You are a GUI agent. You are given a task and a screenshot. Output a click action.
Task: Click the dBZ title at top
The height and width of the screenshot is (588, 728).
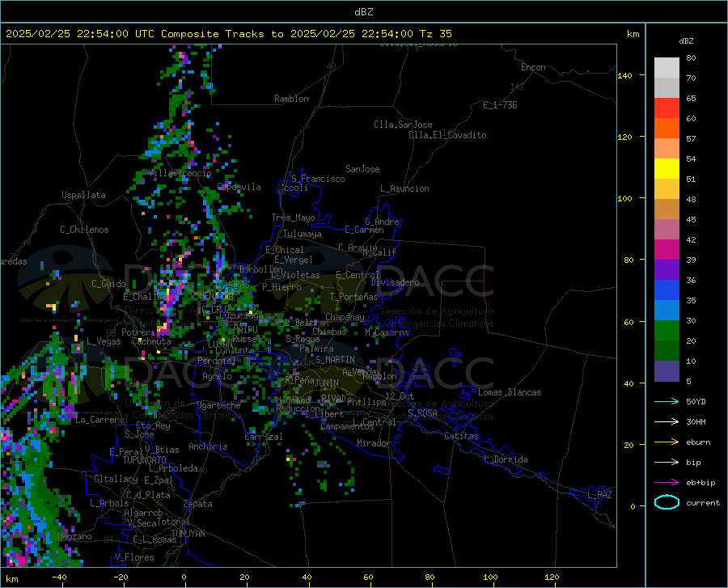(363, 12)
